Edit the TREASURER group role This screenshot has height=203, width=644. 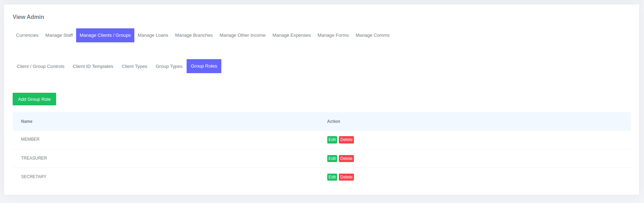332,159
